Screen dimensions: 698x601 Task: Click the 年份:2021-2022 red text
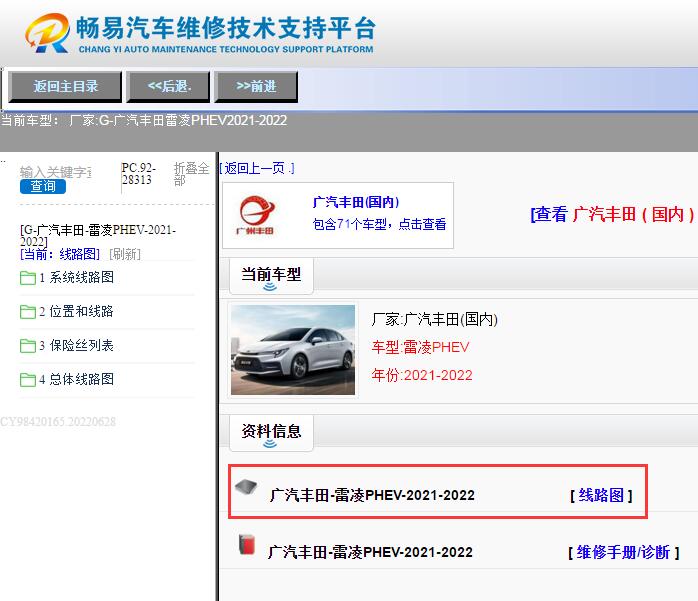[x=422, y=375]
